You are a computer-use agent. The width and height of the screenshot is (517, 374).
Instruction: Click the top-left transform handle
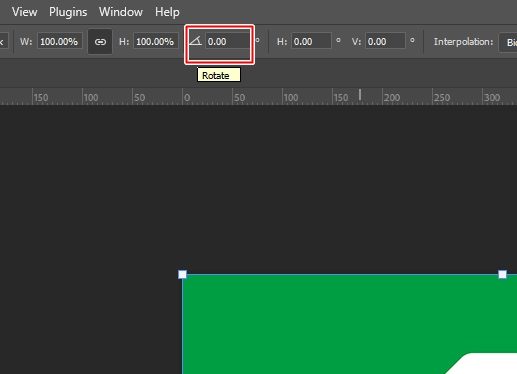182,274
